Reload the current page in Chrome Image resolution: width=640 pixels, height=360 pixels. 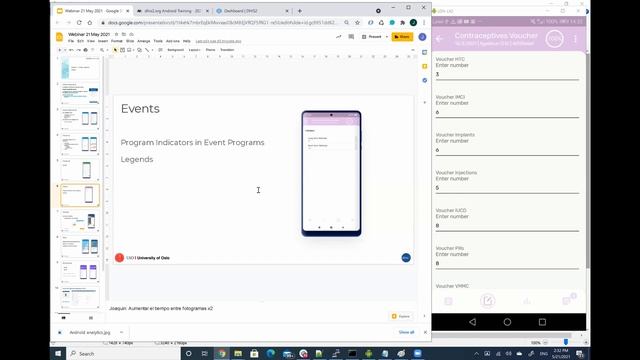pyautogui.click(x=79, y=23)
